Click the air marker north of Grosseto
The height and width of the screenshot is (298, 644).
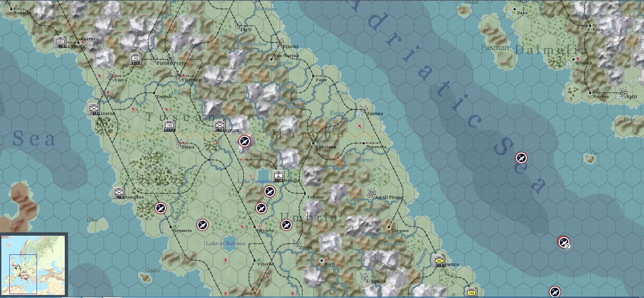pyautogui.click(x=161, y=208)
